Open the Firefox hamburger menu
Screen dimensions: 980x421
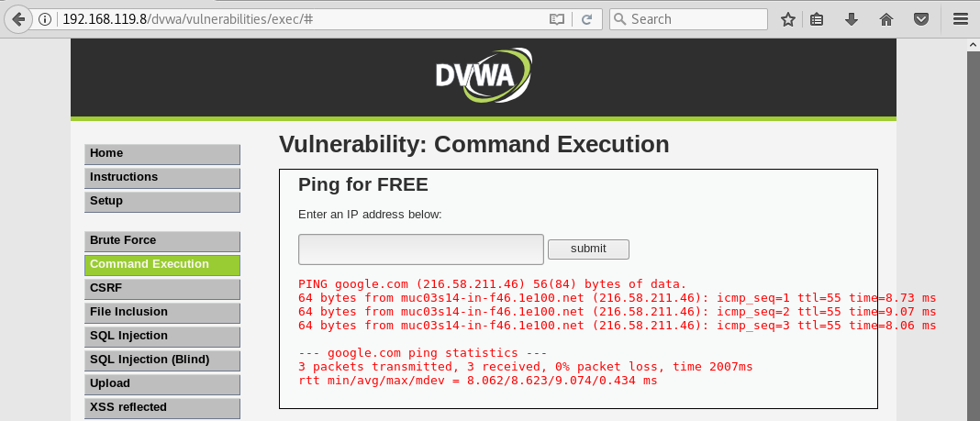click(960, 19)
